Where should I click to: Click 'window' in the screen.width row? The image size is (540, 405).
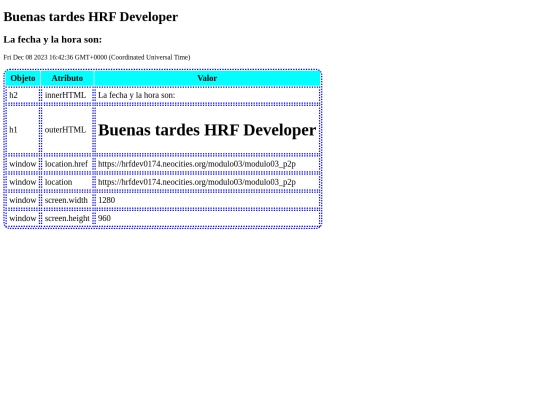click(23, 200)
